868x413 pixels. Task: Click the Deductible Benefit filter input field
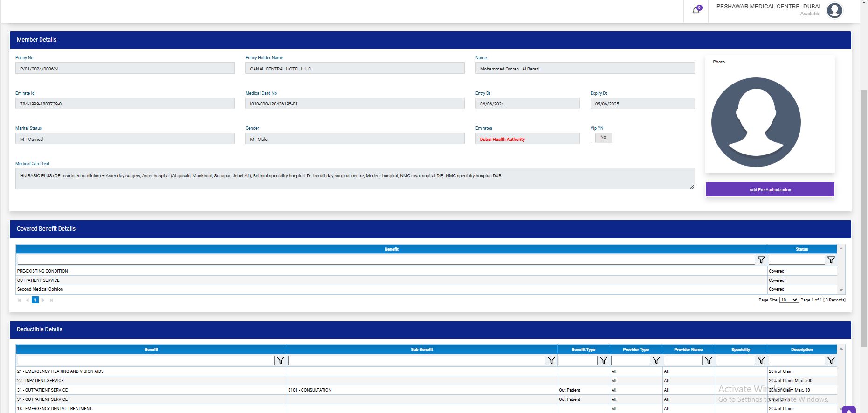click(x=146, y=360)
